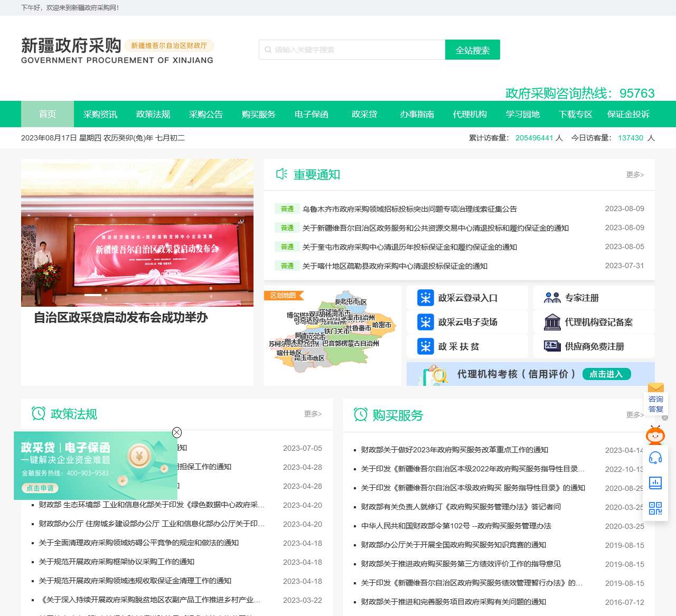Show more 重要通知 via 更多 link

635,175
